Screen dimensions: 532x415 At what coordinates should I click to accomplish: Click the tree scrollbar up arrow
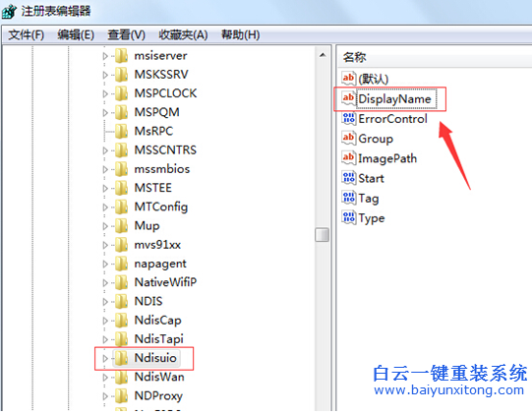(323, 55)
